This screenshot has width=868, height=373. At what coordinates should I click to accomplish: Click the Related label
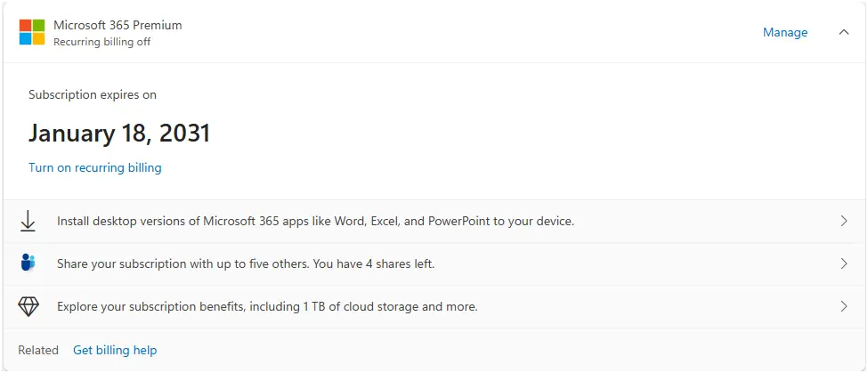[x=38, y=350]
